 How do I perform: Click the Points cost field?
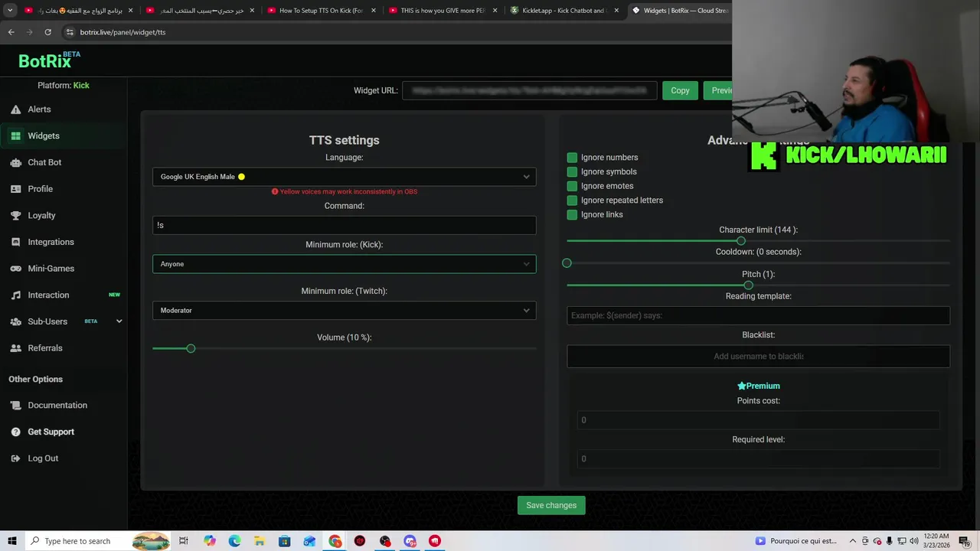tap(758, 420)
